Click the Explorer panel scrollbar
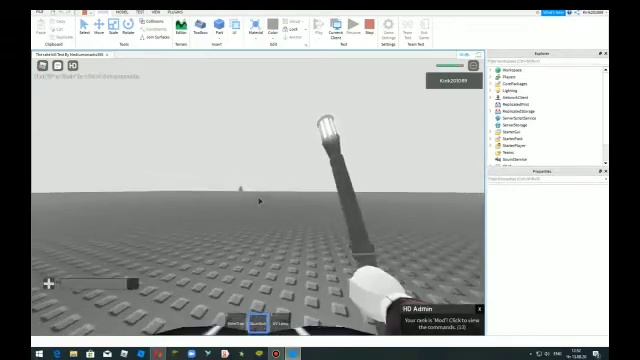 pos(605,116)
